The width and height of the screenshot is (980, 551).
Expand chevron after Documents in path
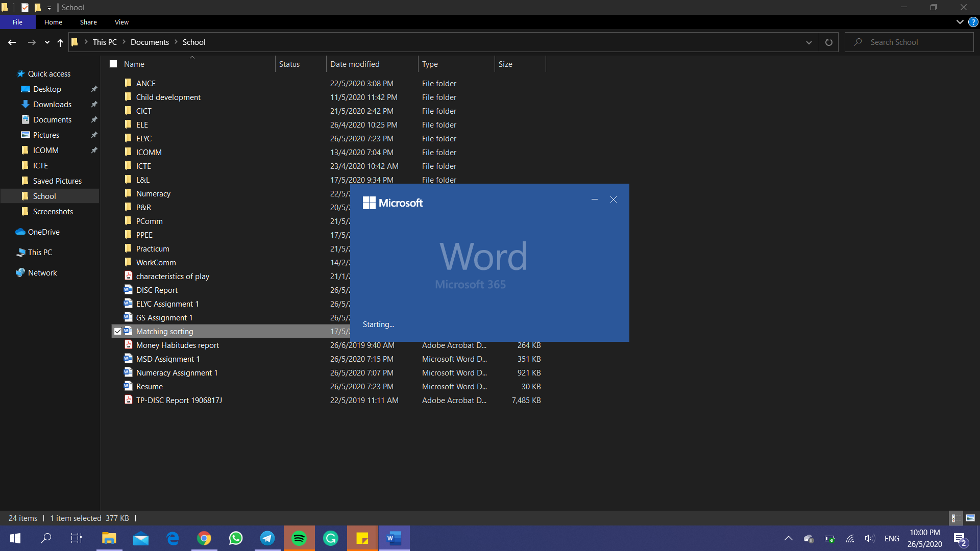176,42
